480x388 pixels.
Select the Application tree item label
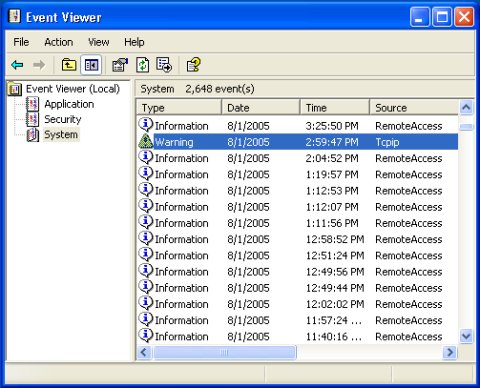click(69, 104)
